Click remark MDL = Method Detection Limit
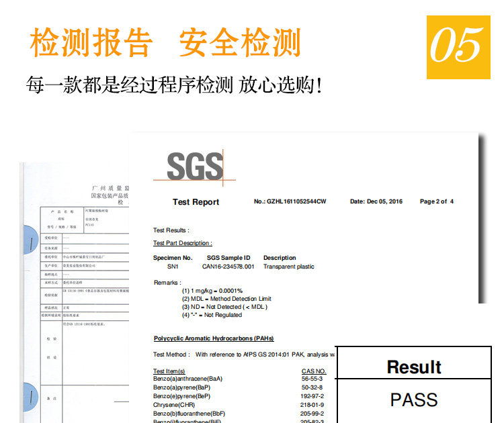The width and height of the screenshot is (504, 423). point(226,299)
